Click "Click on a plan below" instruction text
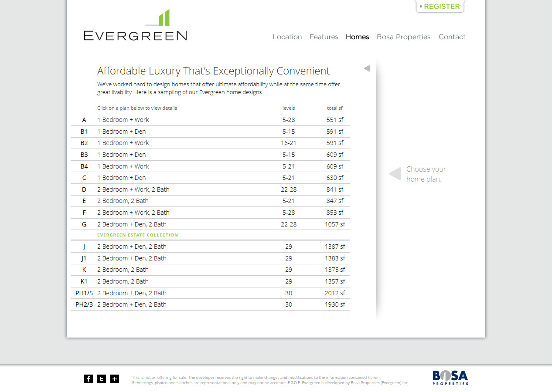 pos(137,108)
